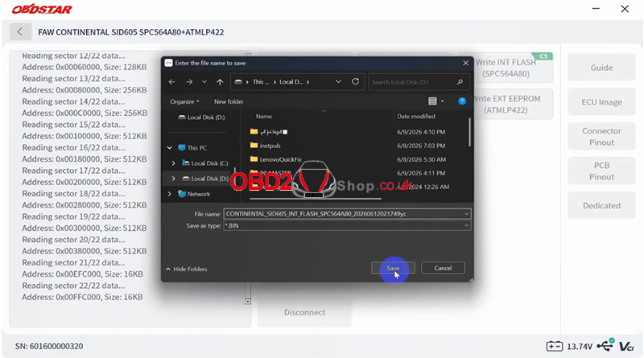
Task: Click the battery voltage icon
Action: coord(555,346)
